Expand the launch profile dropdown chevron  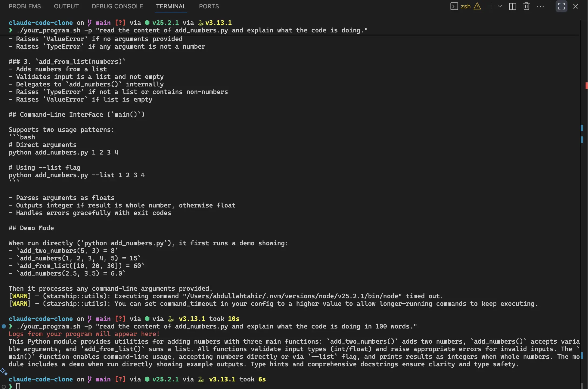point(500,6)
